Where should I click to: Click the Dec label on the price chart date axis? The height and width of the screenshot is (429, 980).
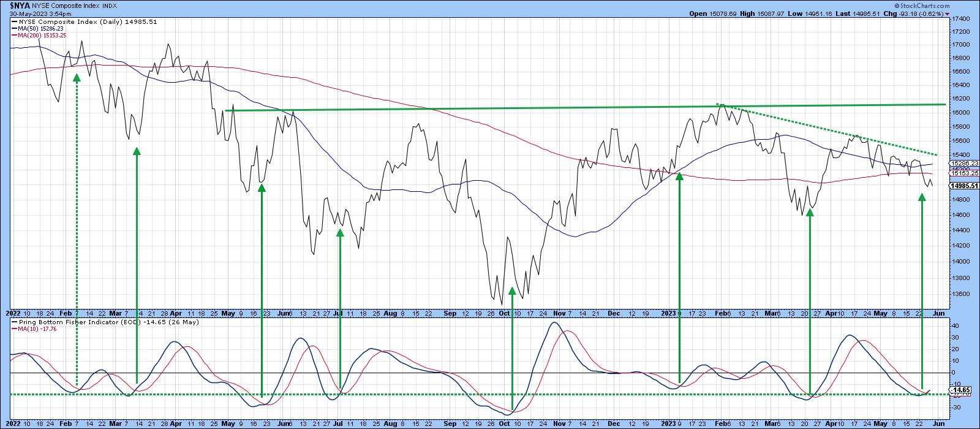(614, 313)
